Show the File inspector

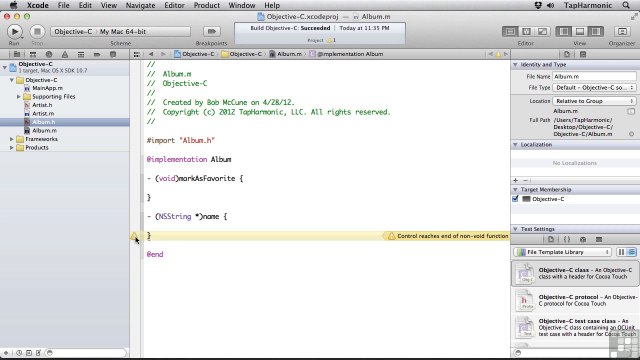(567, 54)
